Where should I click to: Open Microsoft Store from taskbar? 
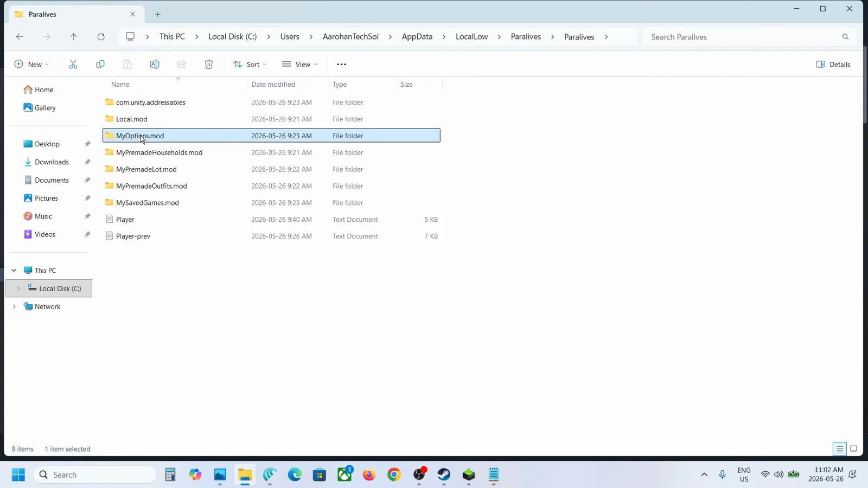(x=320, y=475)
